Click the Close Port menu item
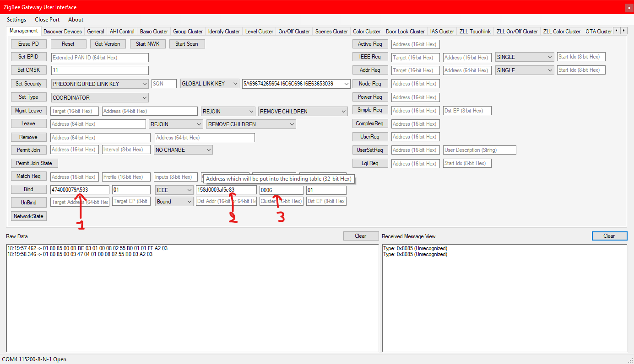634x364 pixels. [47, 20]
